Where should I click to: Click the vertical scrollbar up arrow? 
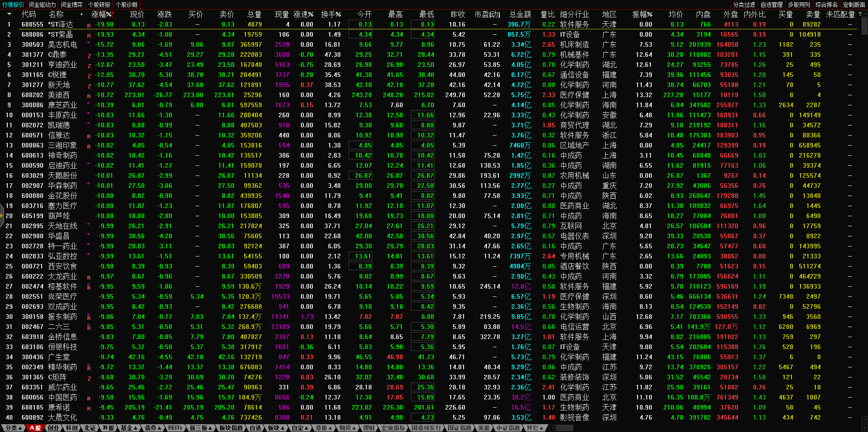(x=864, y=14)
